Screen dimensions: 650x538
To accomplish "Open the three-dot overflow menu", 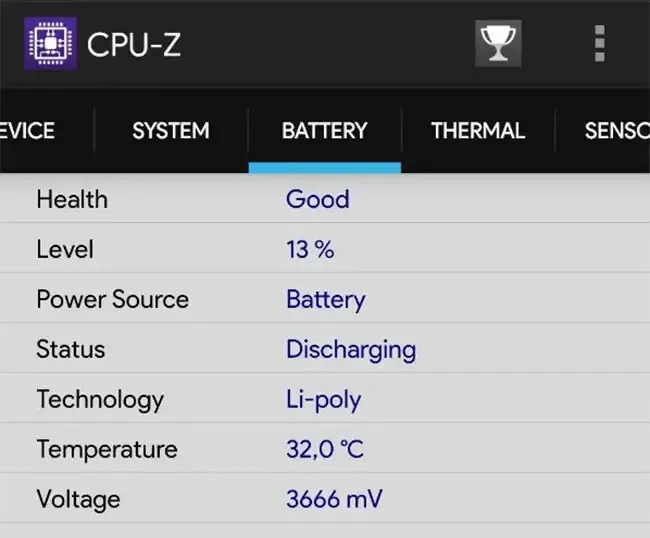I will point(599,43).
